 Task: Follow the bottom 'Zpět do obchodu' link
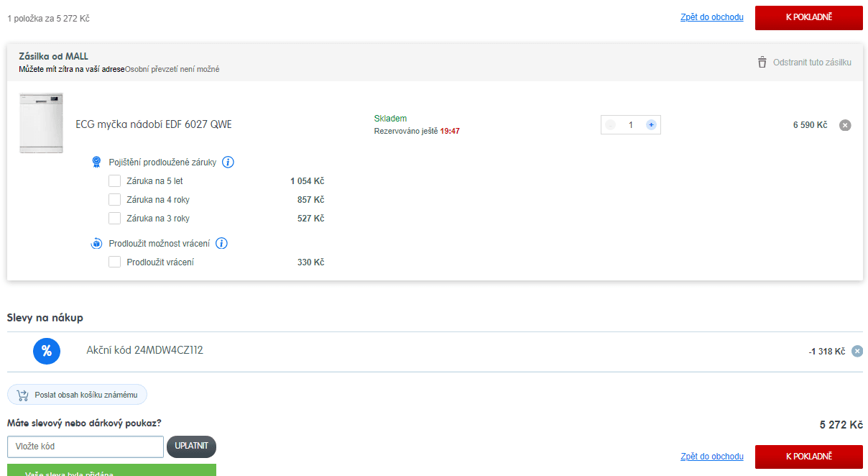(712, 457)
